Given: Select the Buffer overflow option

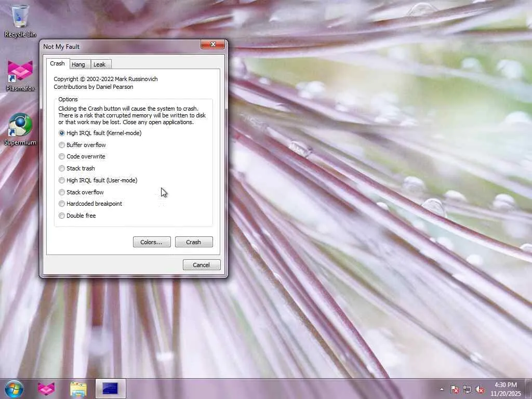Looking at the screenshot, I should (82, 145).
